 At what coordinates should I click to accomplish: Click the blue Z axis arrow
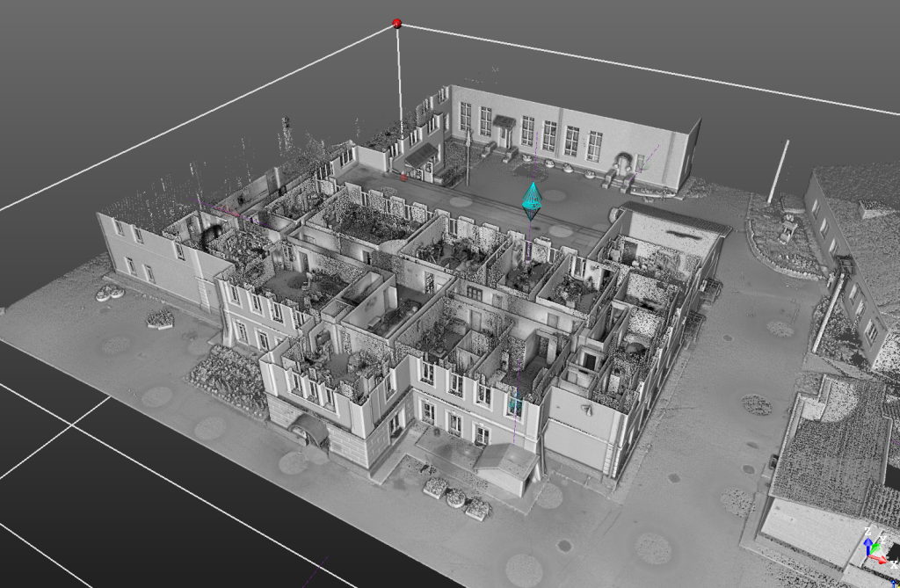pos(867,539)
